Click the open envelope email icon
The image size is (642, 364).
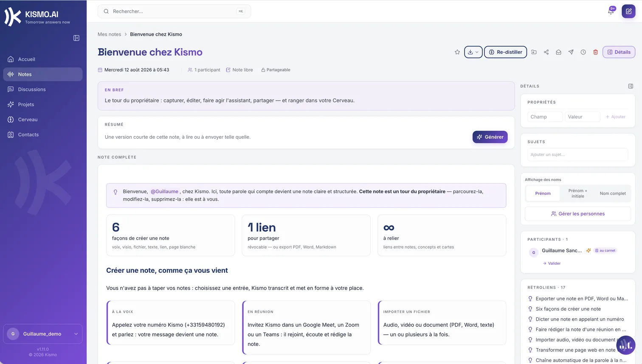pyautogui.click(x=559, y=52)
